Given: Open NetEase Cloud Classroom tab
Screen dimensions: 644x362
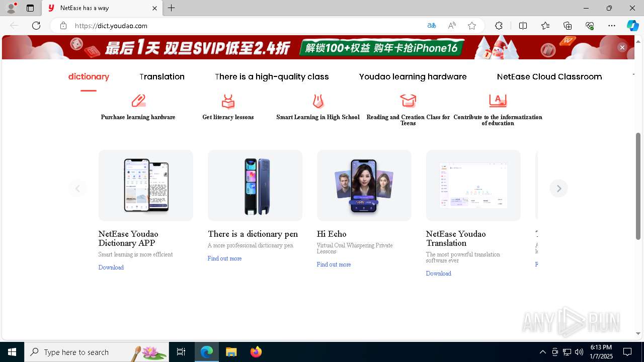Looking at the screenshot, I should (x=549, y=76).
